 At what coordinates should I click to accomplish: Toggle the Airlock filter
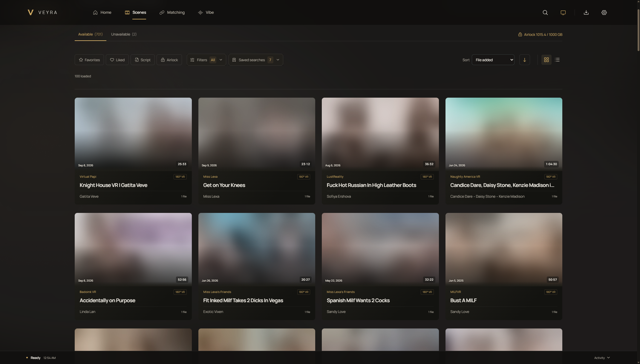click(x=169, y=60)
